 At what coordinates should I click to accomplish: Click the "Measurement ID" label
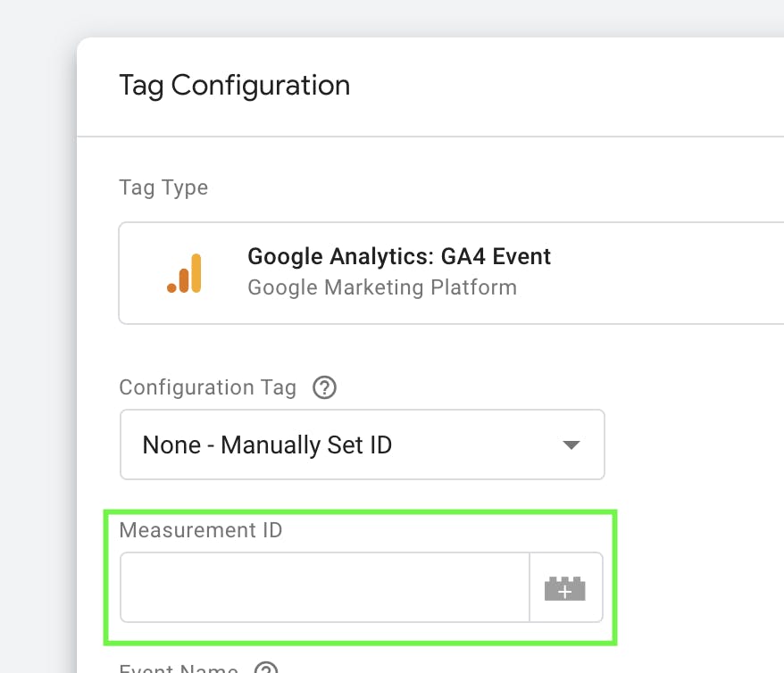(200, 530)
